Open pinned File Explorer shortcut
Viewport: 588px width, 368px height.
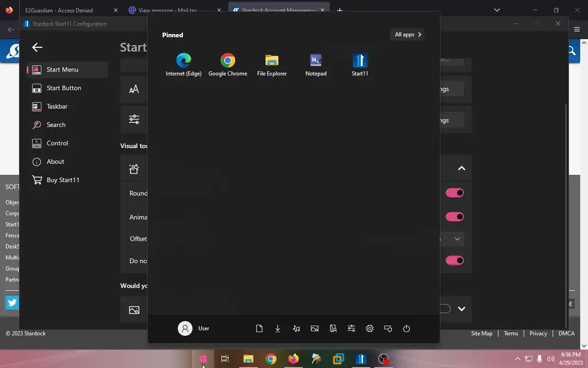pyautogui.click(x=272, y=65)
